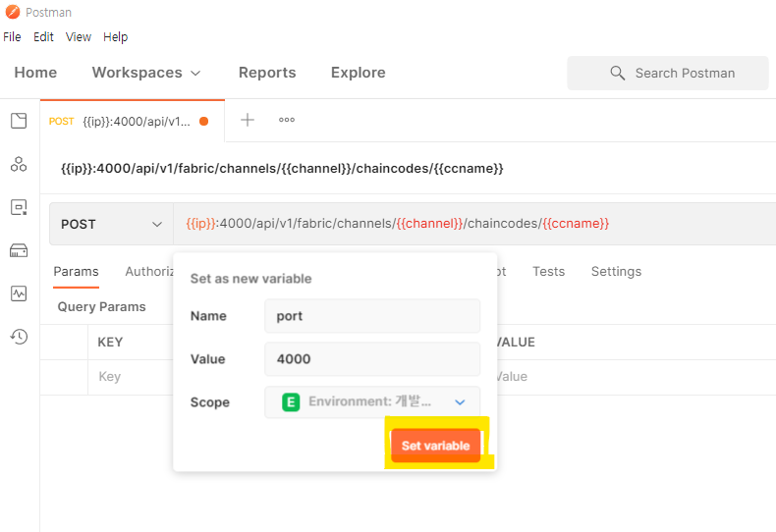The width and height of the screenshot is (776, 532).
Task: Open the Monitors sidebar icon
Action: pyautogui.click(x=19, y=293)
